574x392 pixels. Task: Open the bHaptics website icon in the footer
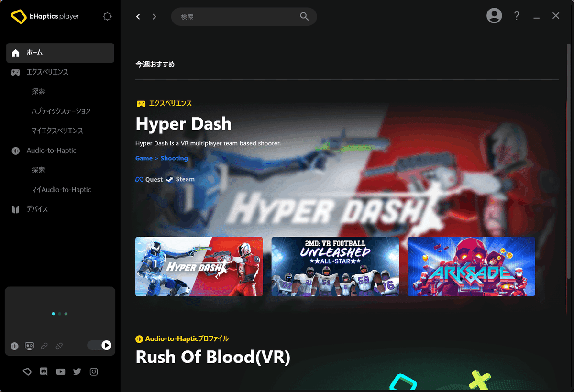[27, 371]
